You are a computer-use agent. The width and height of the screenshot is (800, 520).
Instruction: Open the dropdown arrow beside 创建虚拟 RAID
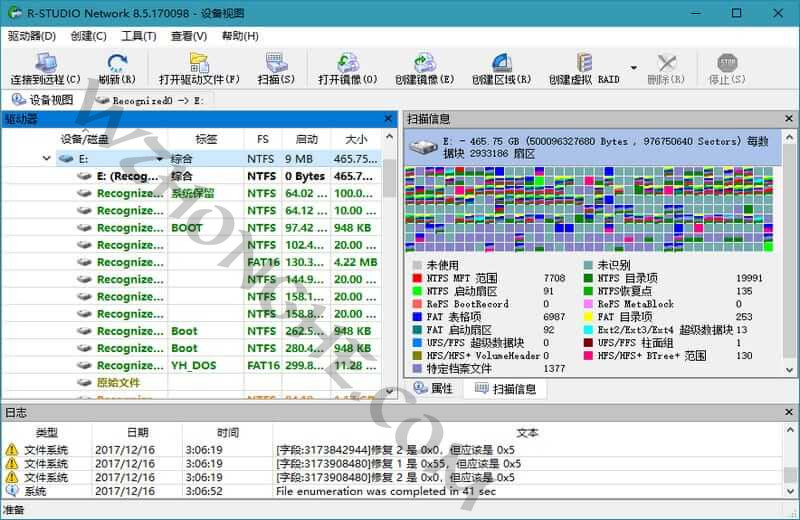point(634,67)
